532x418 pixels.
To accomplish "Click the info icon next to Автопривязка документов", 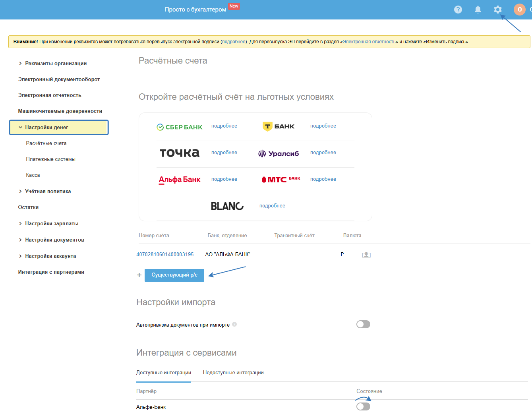I will [234, 324].
